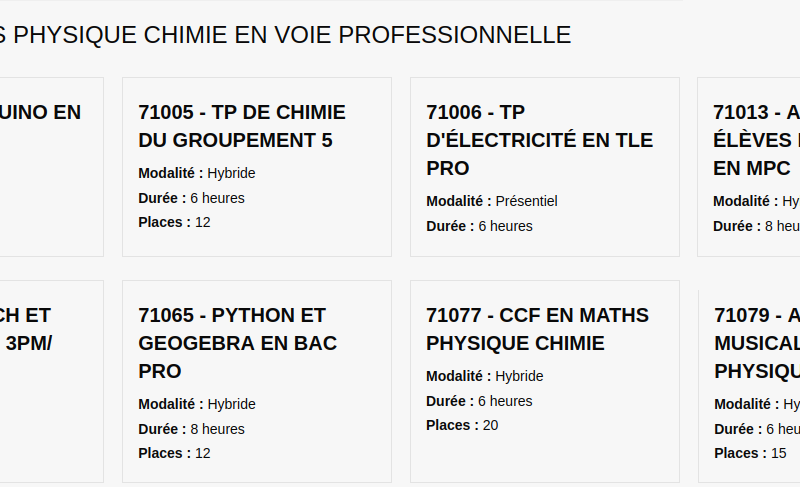
Task: Open the 71005 TP de Chimie card
Action: [x=257, y=167]
